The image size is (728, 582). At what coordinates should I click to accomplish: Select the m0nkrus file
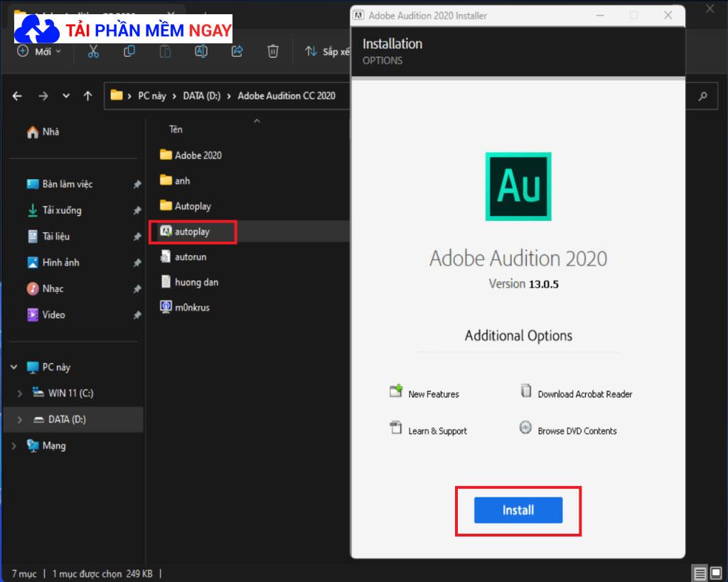(185, 307)
